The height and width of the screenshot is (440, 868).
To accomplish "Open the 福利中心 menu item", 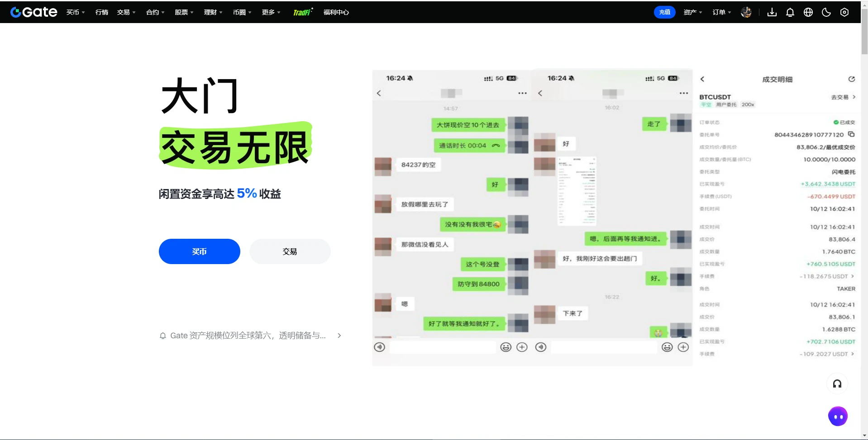I will (336, 12).
